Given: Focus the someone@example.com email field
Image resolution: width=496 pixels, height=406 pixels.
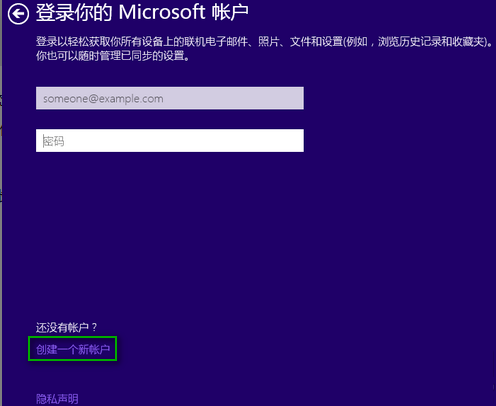Looking at the screenshot, I should click(170, 98).
